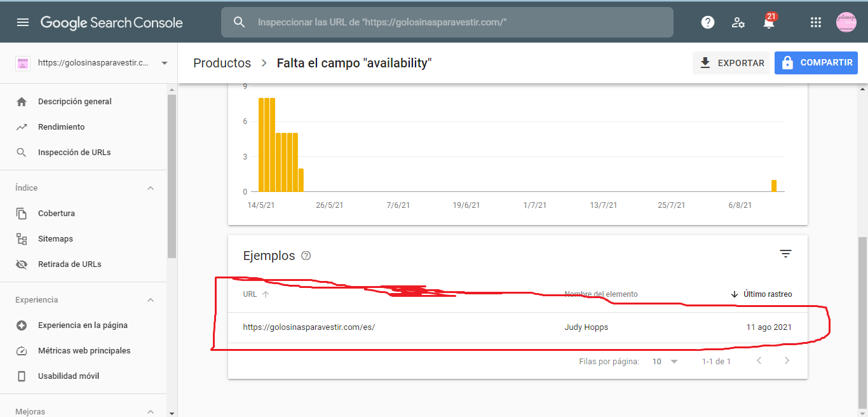Open Experiencia en la página
868x417 pixels.
[x=83, y=325]
